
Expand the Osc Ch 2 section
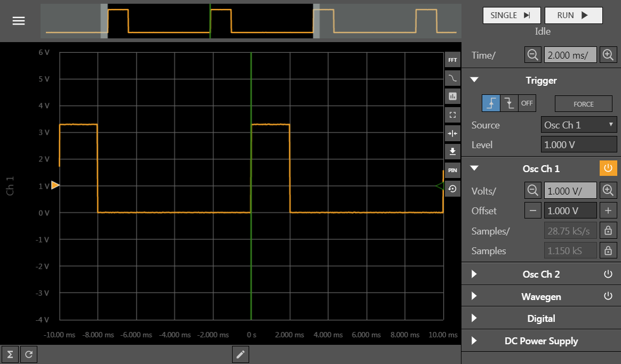(x=474, y=274)
